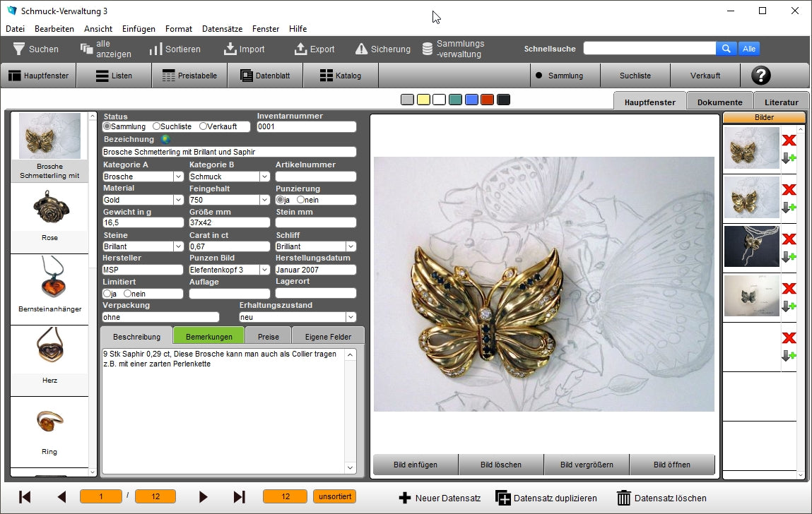Click globe icon next to Bezeichnung
Image resolution: width=812 pixels, height=514 pixels.
tap(165, 140)
